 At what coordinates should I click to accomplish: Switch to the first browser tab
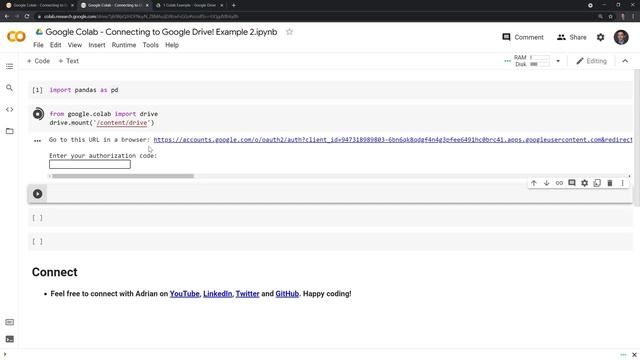(39, 5)
